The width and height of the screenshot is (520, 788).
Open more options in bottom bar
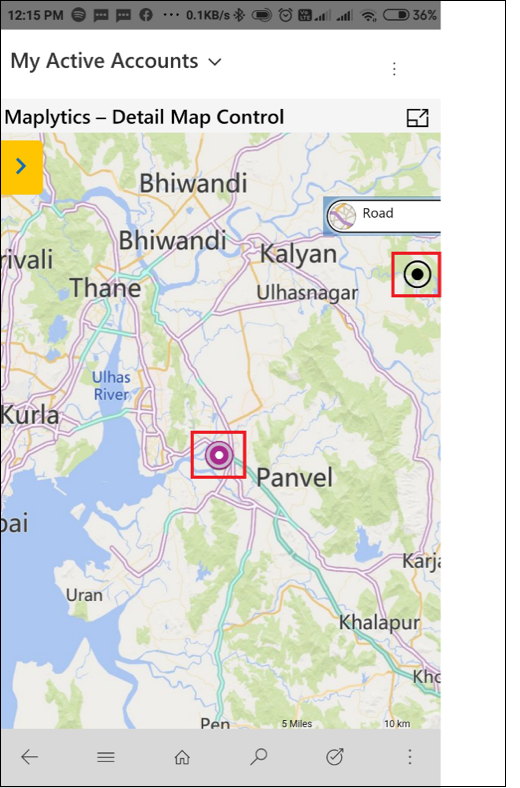[x=410, y=757]
